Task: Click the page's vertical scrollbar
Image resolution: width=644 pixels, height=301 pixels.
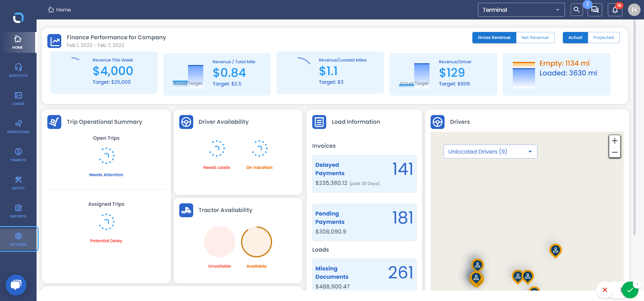Action: point(634,128)
